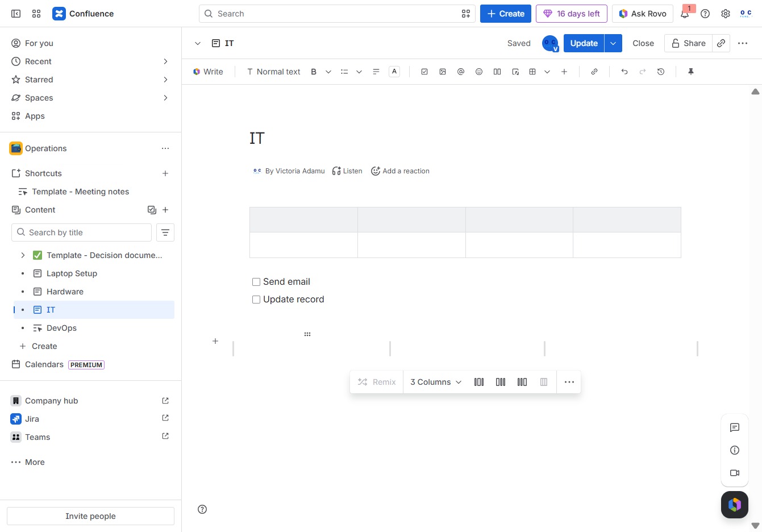The width and height of the screenshot is (762, 532).
Task: Undo the last edit
Action: click(624, 72)
